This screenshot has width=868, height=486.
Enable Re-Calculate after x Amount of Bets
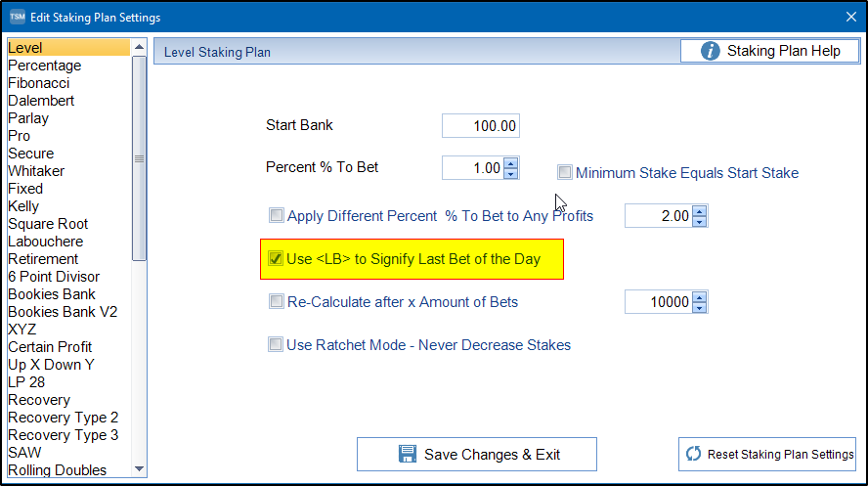click(277, 302)
